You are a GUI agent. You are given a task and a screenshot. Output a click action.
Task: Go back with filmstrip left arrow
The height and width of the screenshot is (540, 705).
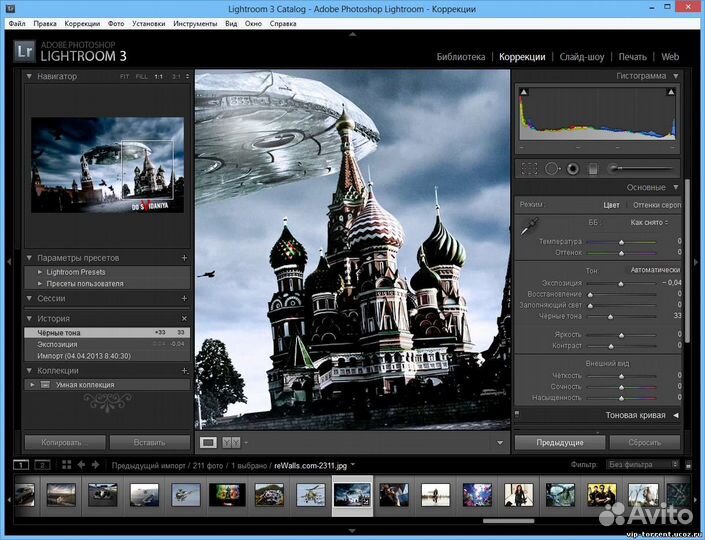pyautogui.click(x=81, y=465)
